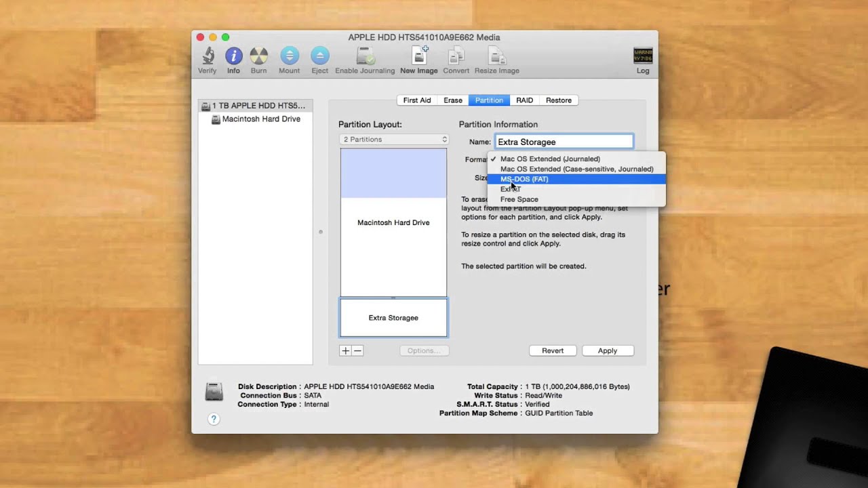Click the Enable Journaling icon
Screen dimensions: 868x488
point(365,56)
